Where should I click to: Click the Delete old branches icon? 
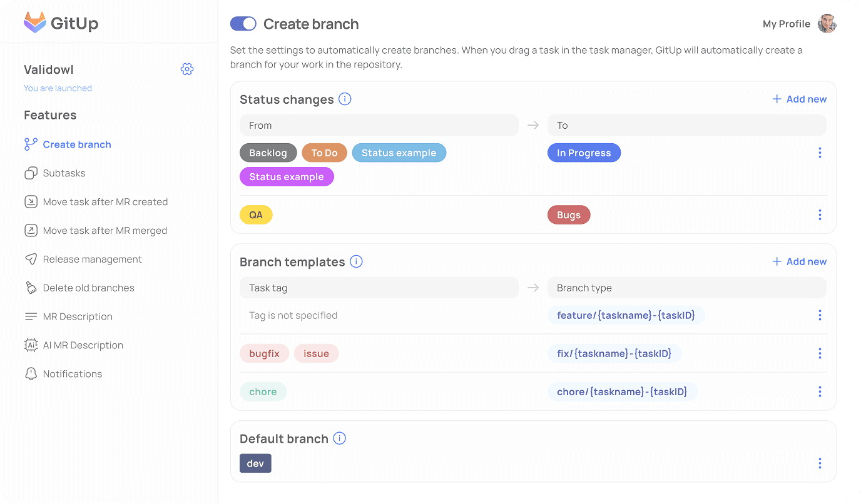pos(31,288)
